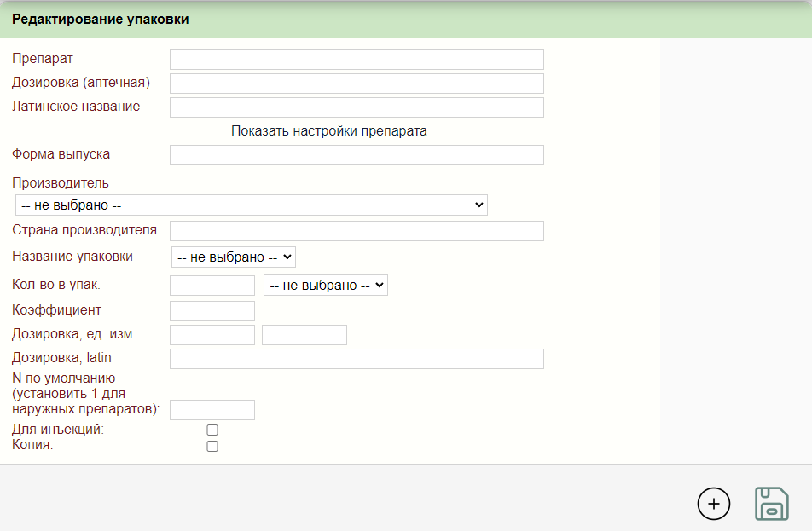812x531 pixels.
Task: Open the Производитель dropdown list
Action: coord(251,205)
